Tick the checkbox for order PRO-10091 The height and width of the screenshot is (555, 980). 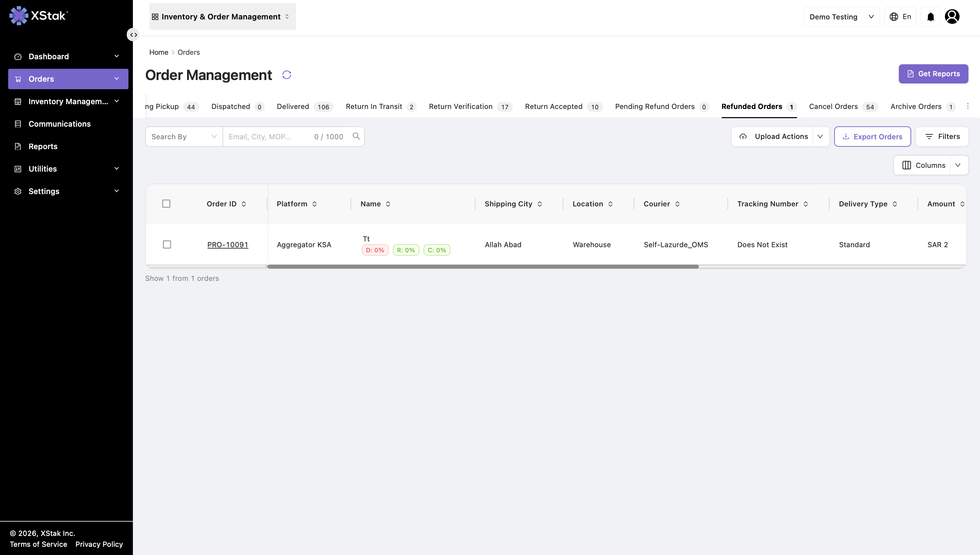pos(167,244)
